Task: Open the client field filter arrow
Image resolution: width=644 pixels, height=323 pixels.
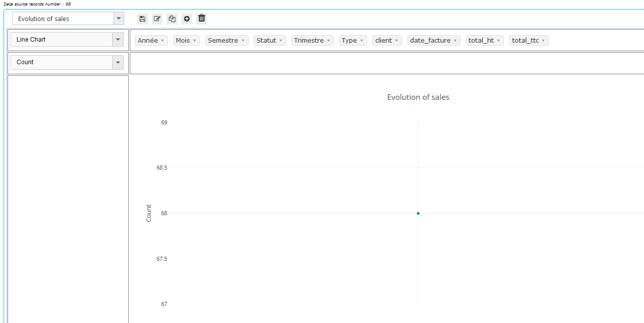Action: 396,41
